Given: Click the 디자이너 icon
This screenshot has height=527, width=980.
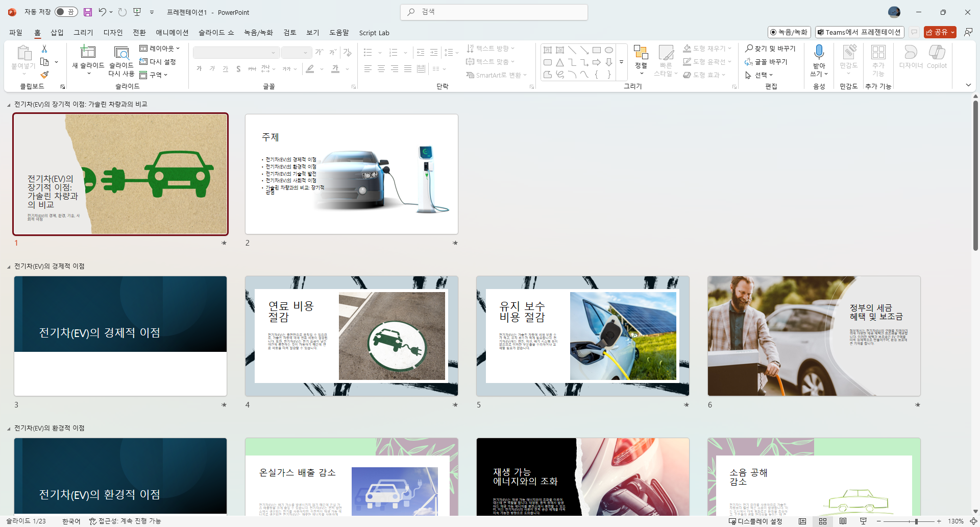Looking at the screenshot, I should (911, 52).
